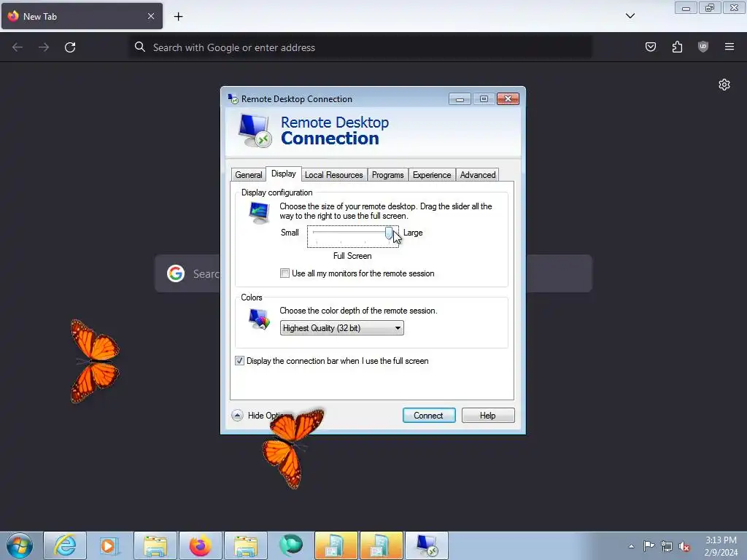Open Remote Desktop Connection taskbar icon
747x560 pixels.
coord(426,545)
